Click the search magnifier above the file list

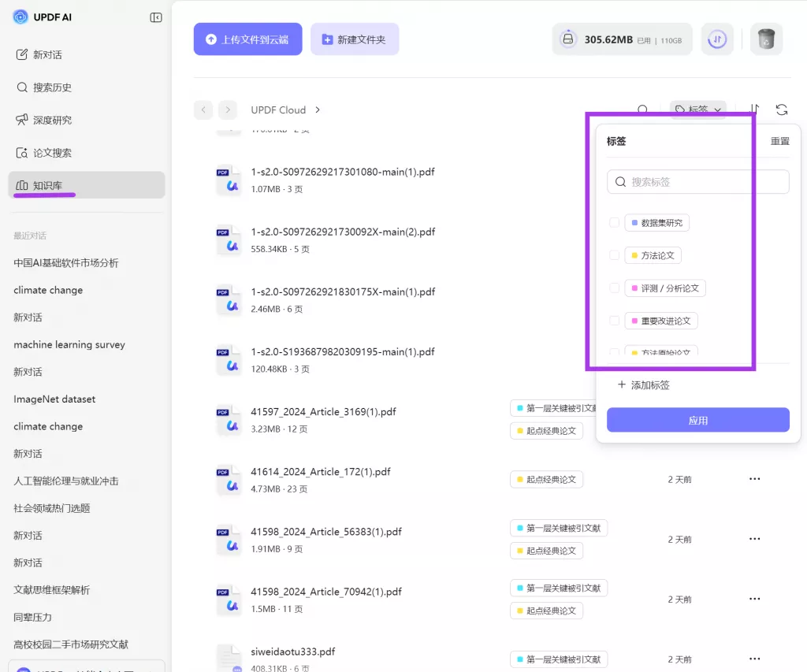(x=643, y=110)
